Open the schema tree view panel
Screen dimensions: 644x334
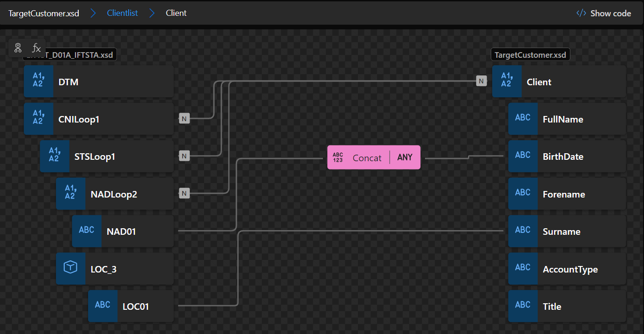pos(17,48)
